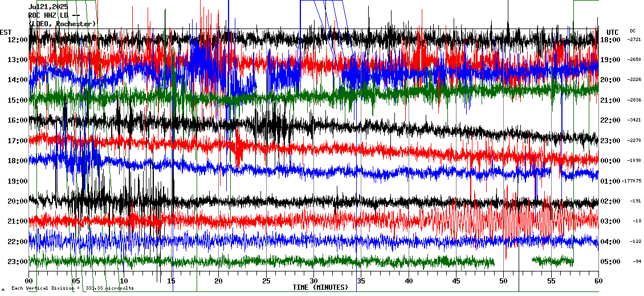Viewport: 644px width, 296px height.
Task: Click the EST axis header
Action: 6,32
